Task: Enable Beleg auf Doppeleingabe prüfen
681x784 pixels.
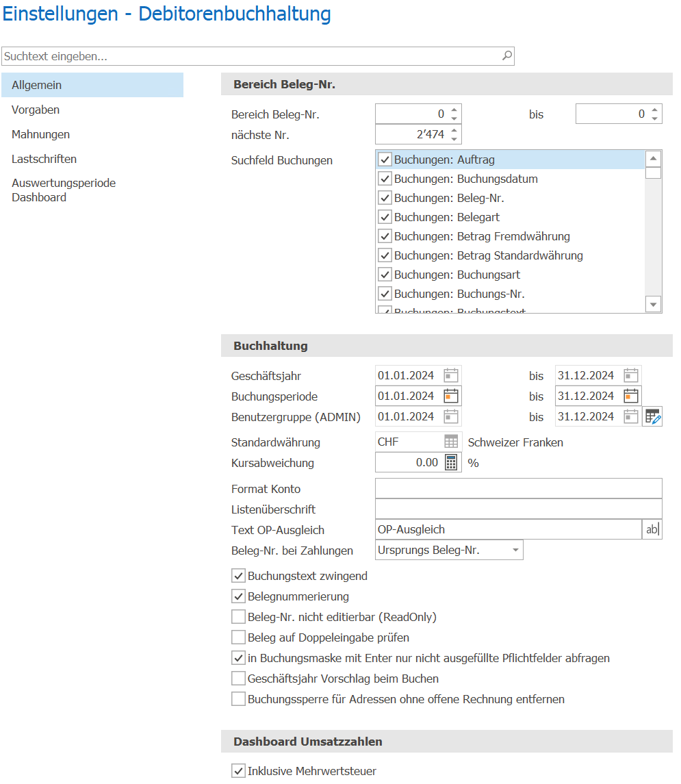Action: [238, 637]
